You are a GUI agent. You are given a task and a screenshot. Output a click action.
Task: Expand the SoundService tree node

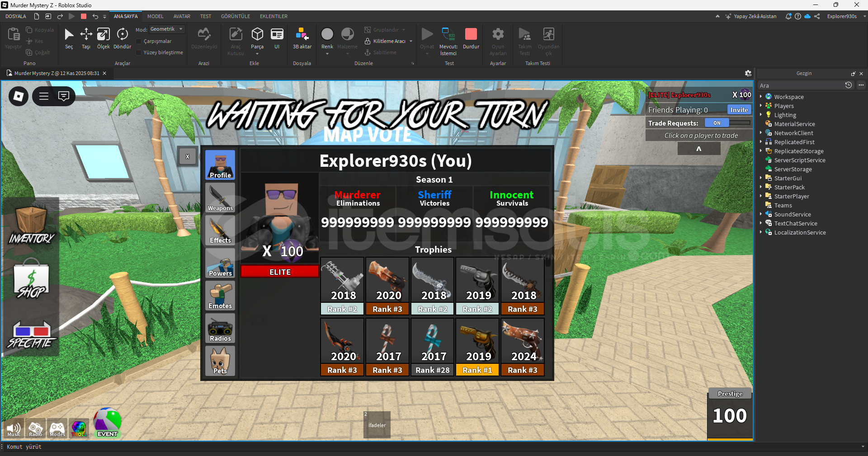click(761, 214)
